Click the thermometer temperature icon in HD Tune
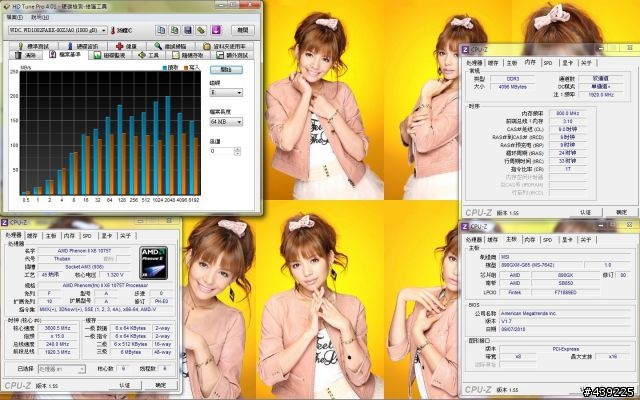 click(x=113, y=30)
